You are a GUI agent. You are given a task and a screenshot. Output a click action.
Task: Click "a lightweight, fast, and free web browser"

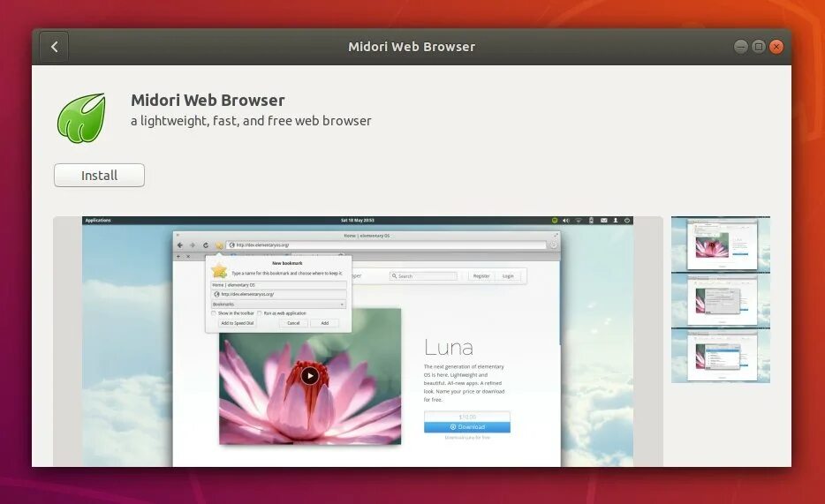tap(251, 121)
